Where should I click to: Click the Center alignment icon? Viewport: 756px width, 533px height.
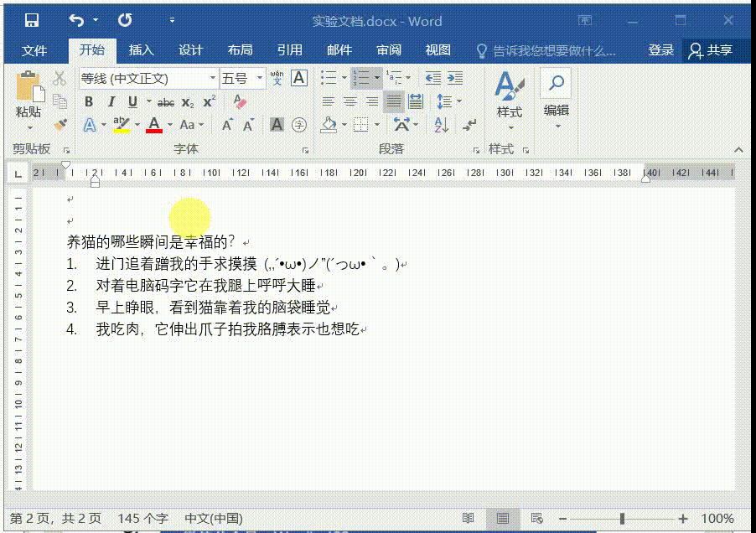point(350,102)
